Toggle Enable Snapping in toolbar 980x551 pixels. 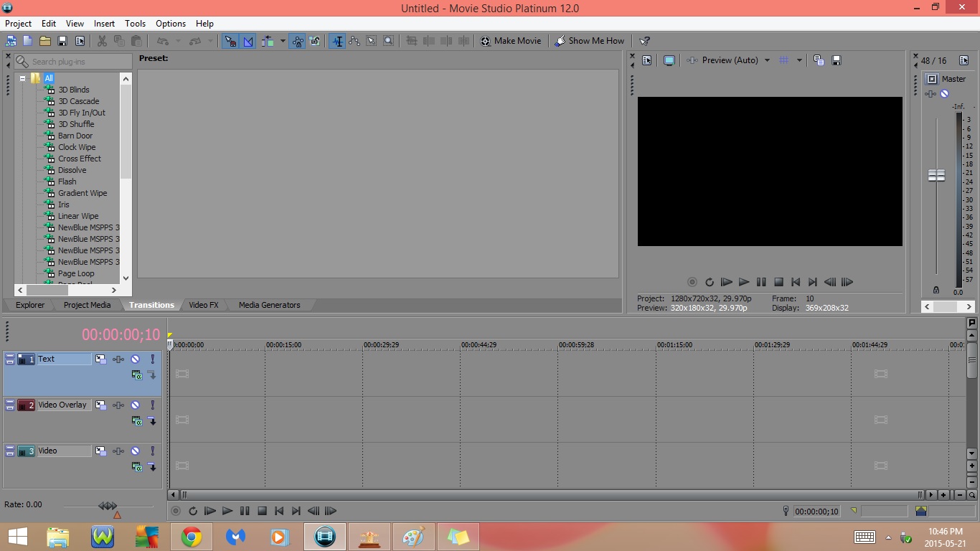[x=230, y=41]
